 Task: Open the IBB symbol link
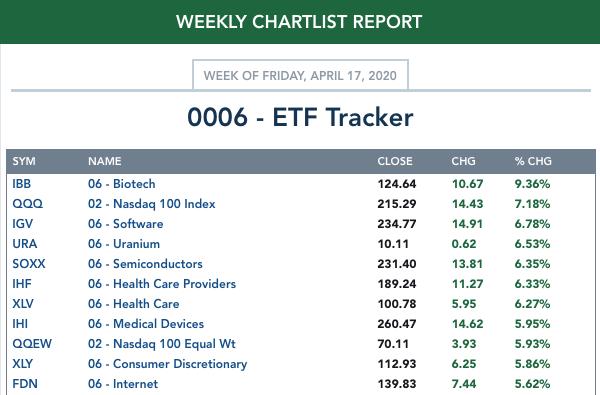coord(21,184)
